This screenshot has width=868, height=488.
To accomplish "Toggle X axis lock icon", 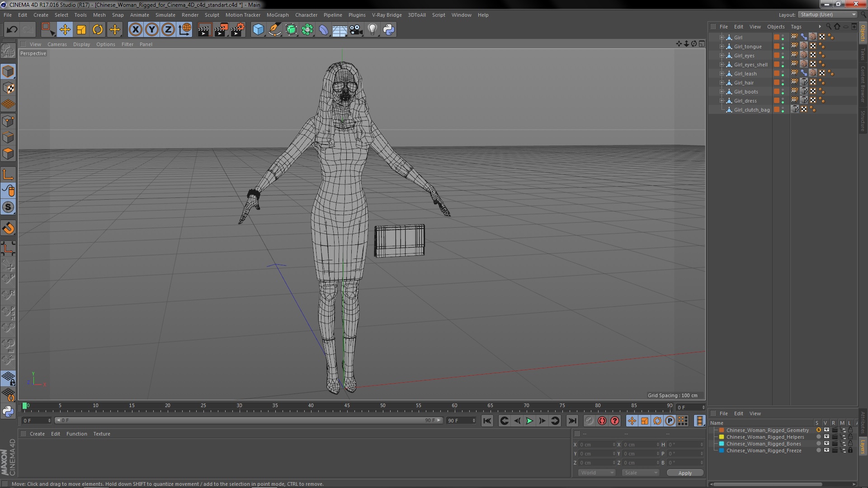I will [135, 30].
